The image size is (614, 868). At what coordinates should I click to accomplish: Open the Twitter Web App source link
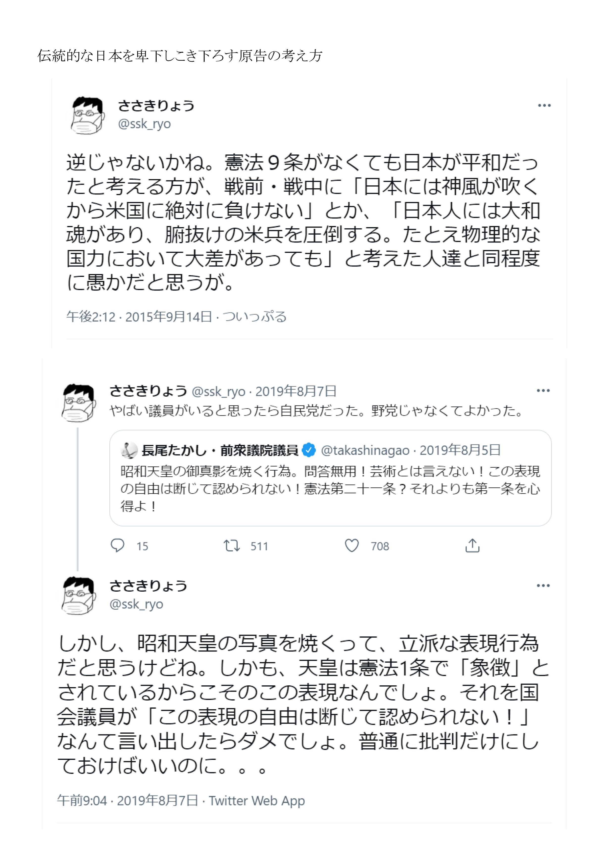point(257,800)
